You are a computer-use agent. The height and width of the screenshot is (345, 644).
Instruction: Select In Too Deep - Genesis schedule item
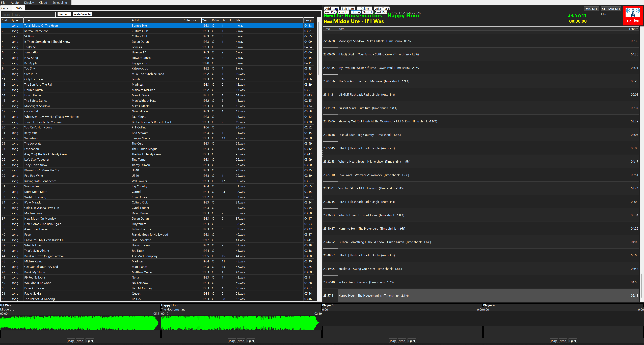(x=481, y=282)
